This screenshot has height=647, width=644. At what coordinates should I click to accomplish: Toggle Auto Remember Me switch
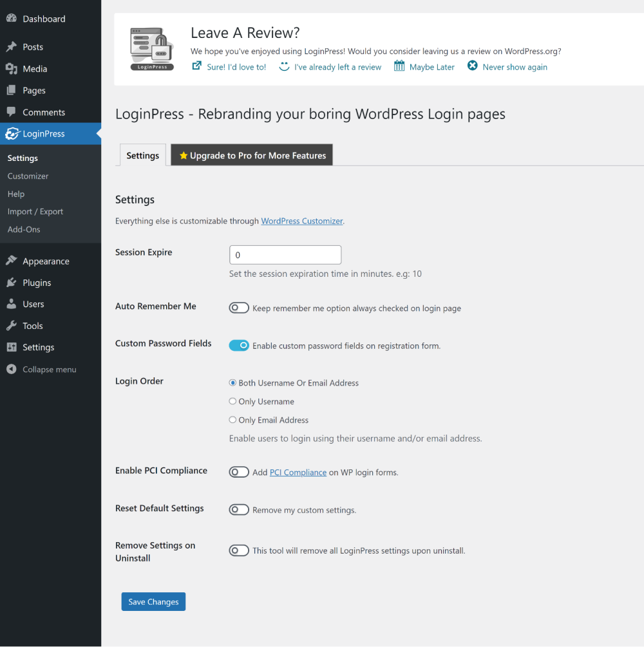pos(239,308)
